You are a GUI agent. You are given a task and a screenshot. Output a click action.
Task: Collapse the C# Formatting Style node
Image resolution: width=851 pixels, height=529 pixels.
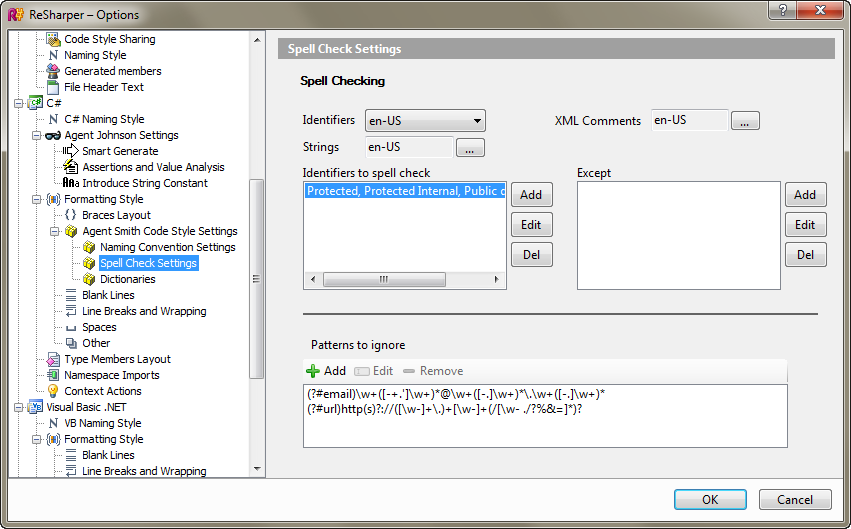[x=36, y=199]
